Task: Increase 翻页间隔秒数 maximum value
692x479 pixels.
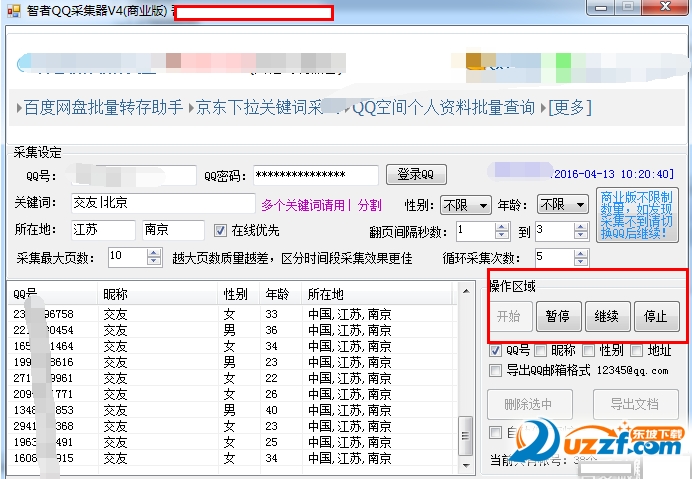Action: pos(581,227)
